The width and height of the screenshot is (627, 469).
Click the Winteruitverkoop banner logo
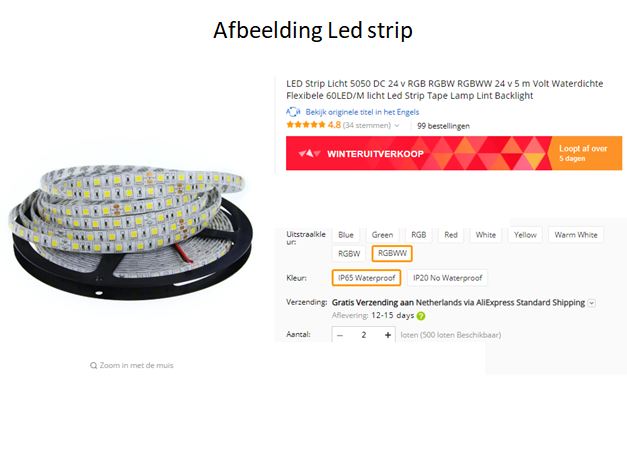point(310,154)
